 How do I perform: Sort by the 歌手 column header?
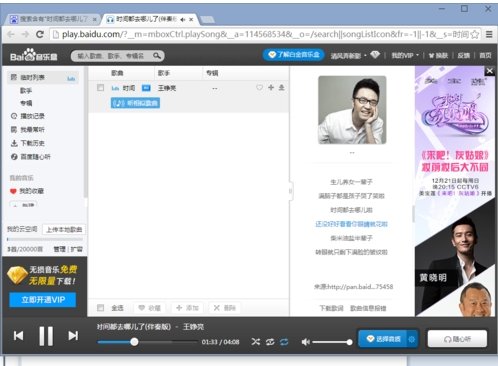tap(164, 73)
